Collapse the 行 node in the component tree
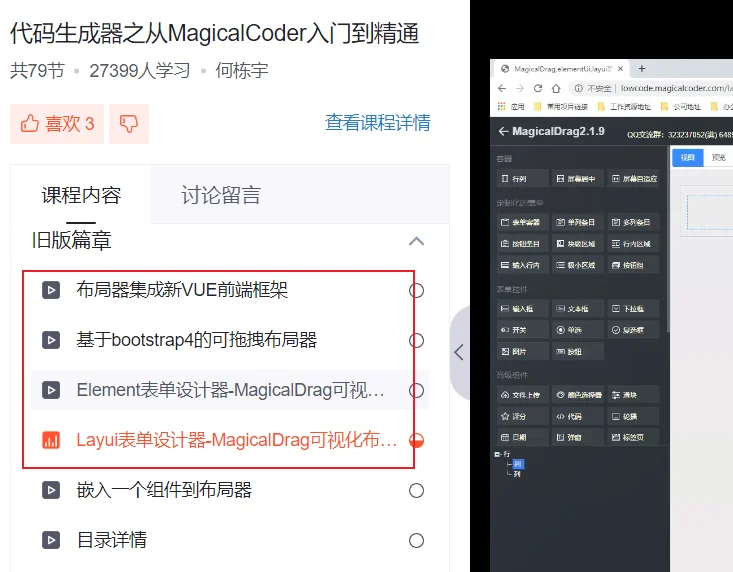The image size is (733, 572). coord(496,454)
